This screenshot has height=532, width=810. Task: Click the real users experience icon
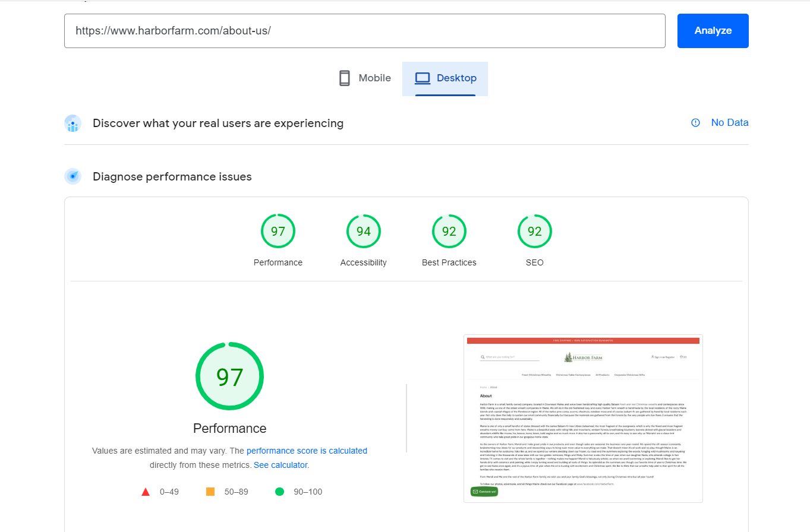click(x=73, y=123)
